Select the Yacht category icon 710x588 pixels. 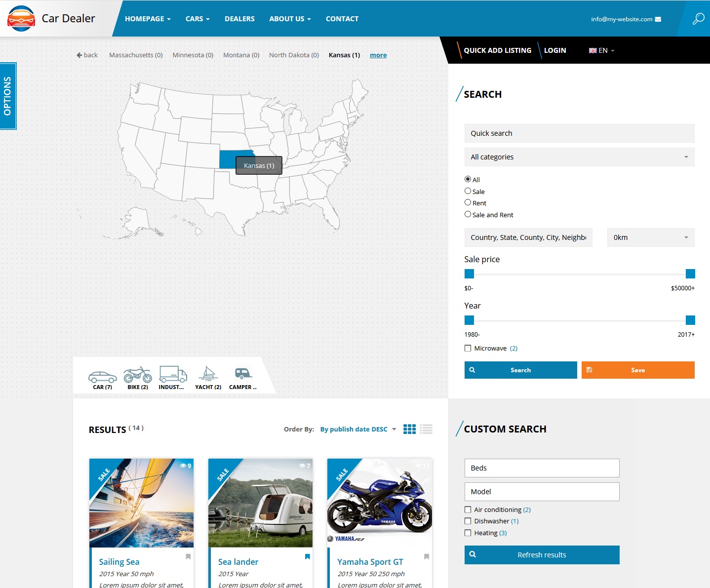coord(208,376)
